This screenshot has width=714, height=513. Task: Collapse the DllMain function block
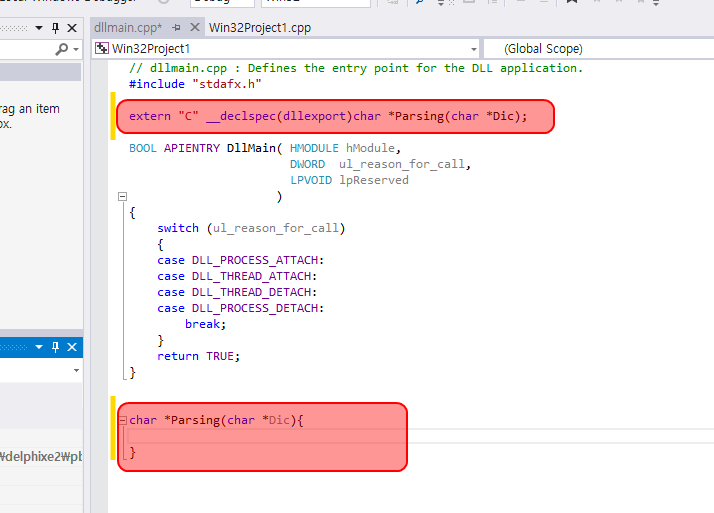[x=122, y=197]
